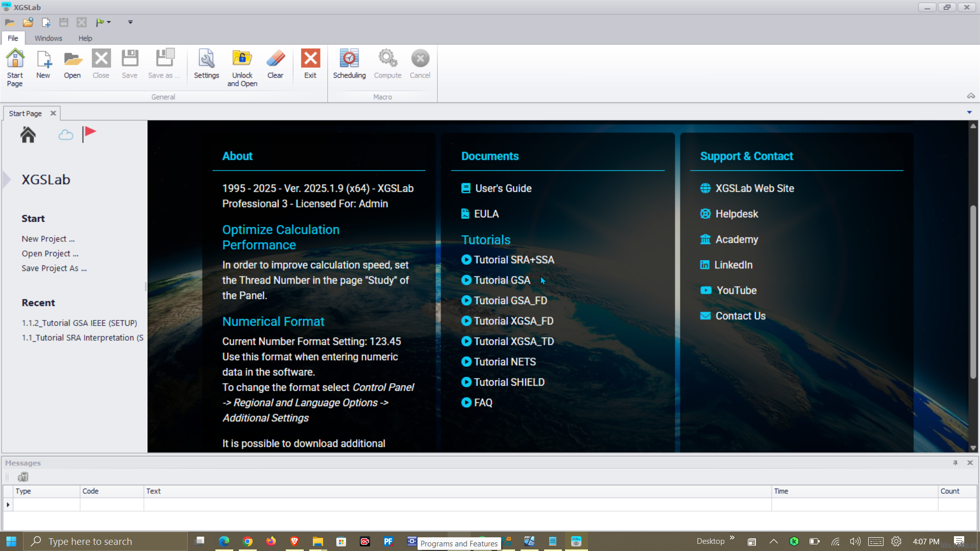Select first row indicator in Messages table
Viewport: 980px width, 551px height.
click(x=8, y=505)
